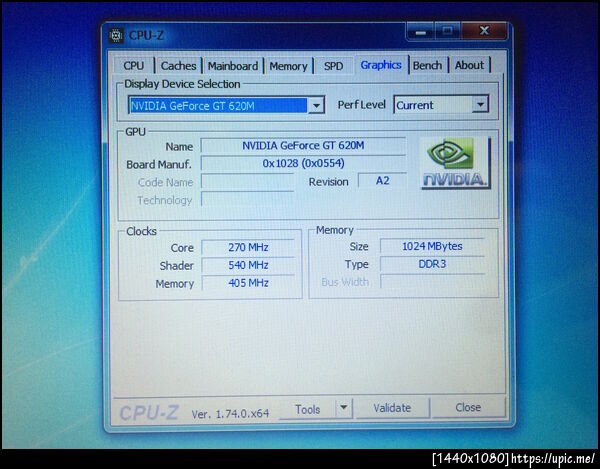Click the Validate button

(x=392, y=408)
